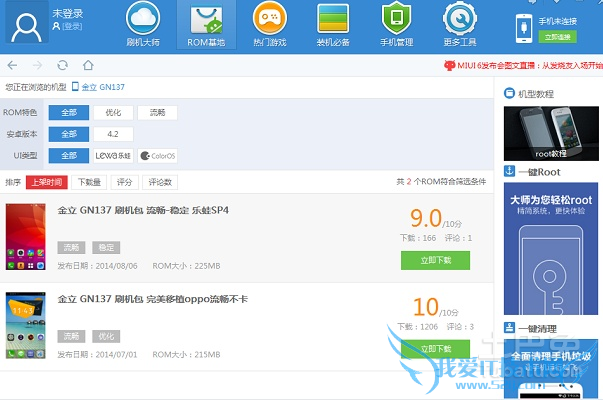
Task: Click the 10 rating score
Action: point(426,307)
